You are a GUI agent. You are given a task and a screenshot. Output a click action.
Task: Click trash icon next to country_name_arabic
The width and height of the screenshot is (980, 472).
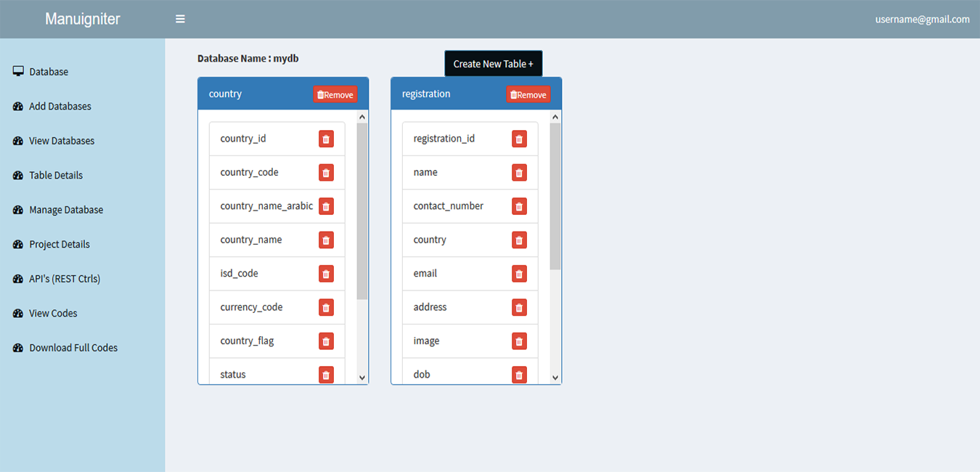(x=326, y=206)
